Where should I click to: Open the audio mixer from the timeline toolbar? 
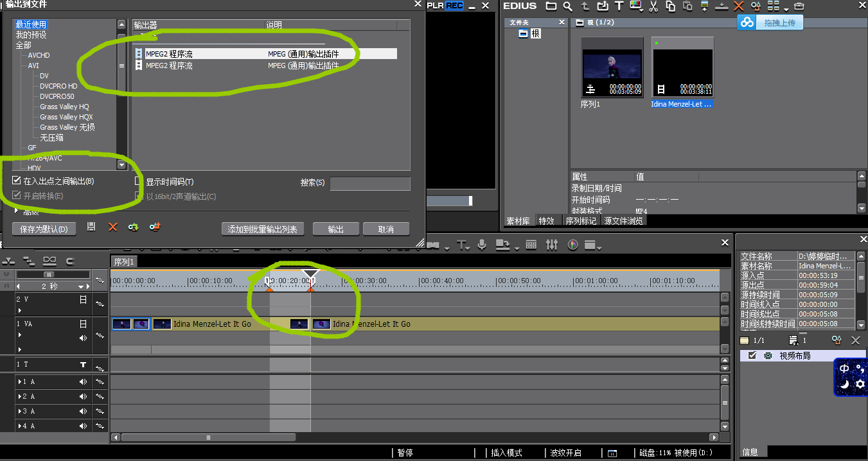click(x=552, y=245)
